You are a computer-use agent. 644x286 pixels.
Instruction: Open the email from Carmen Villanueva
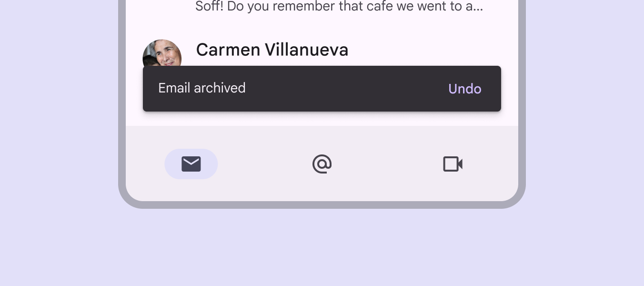272,50
